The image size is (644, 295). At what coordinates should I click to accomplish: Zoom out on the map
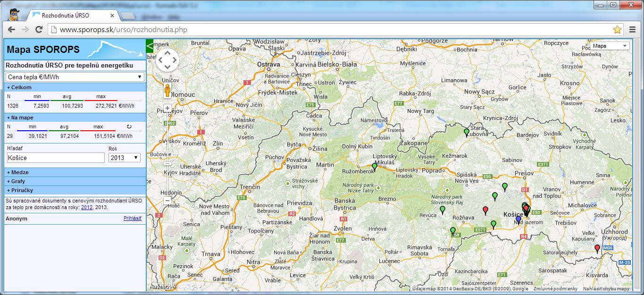click(x=167, y=201)
